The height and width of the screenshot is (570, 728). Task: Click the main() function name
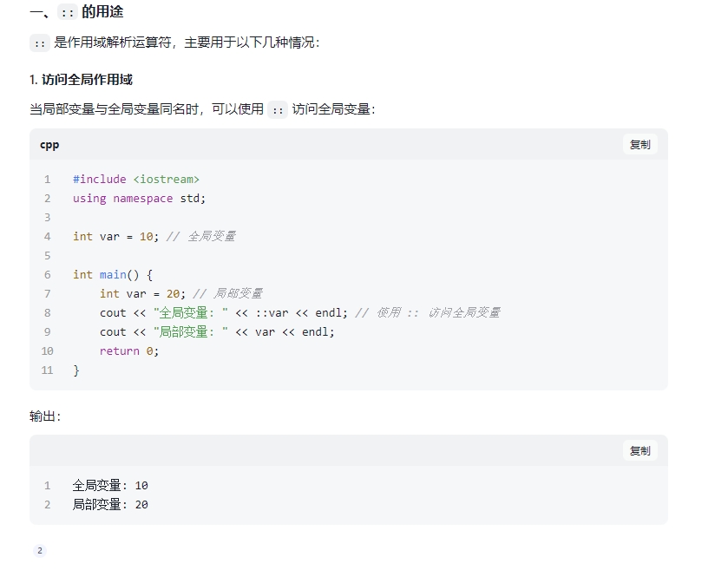point(115,274)
